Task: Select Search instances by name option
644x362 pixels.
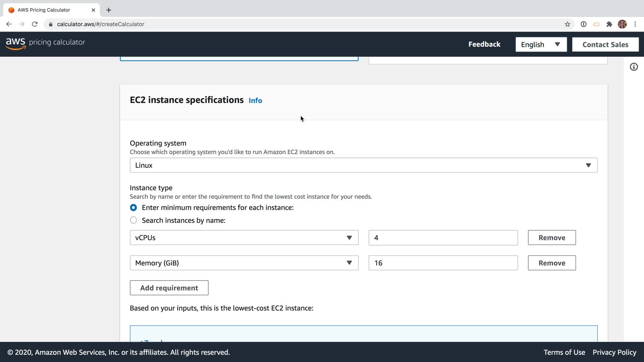Action: click(133, 220)
